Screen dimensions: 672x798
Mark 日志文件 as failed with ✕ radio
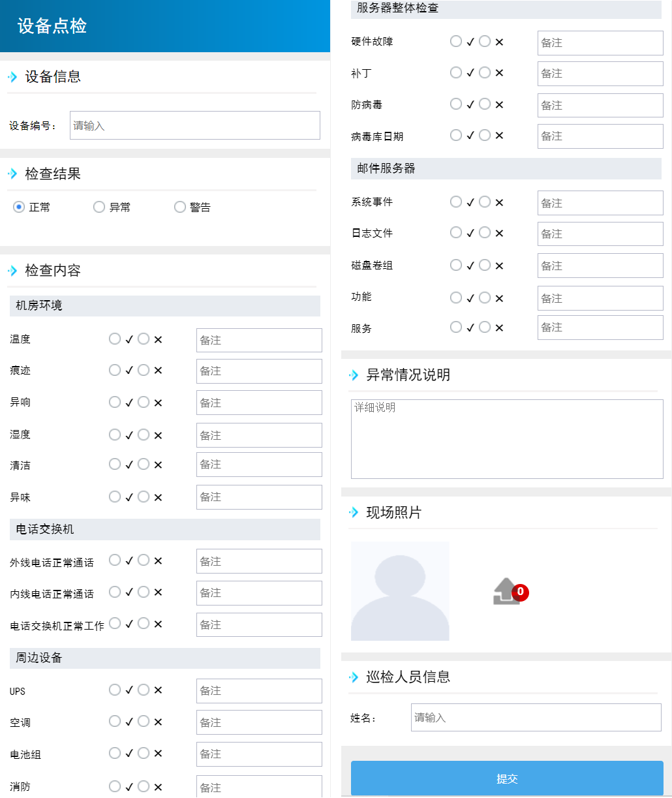pyautogui.click(x=485, y=232)
